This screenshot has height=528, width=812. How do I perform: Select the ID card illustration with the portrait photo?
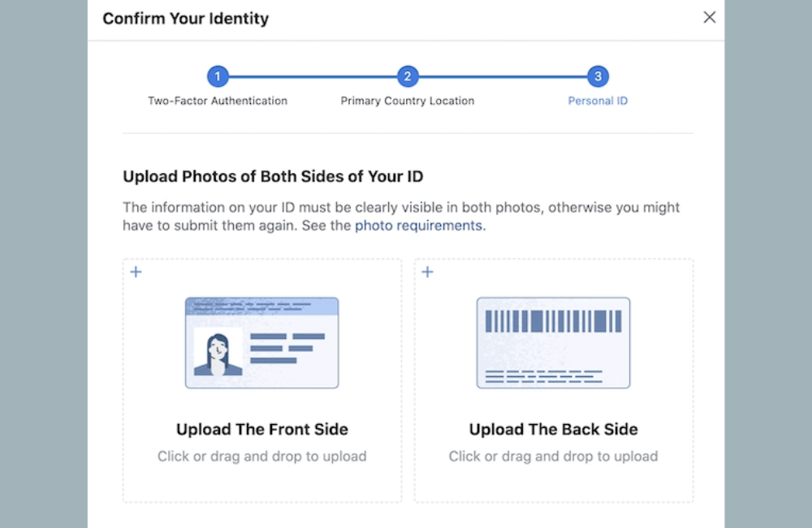click(261, 342)
